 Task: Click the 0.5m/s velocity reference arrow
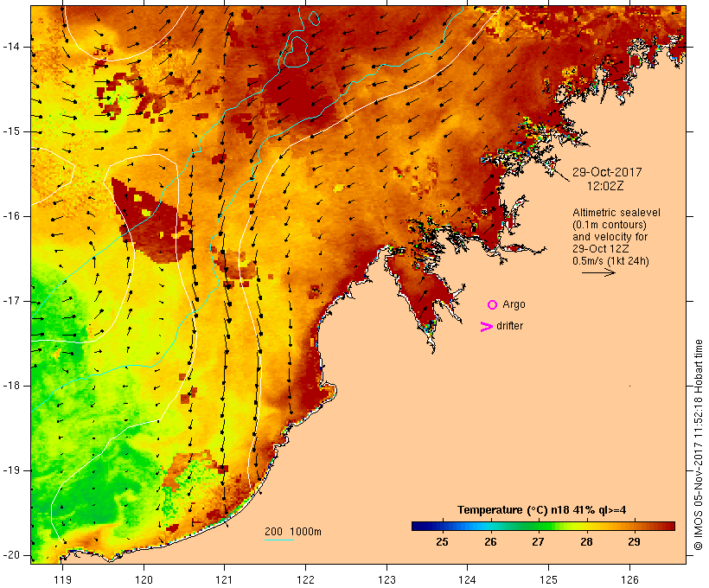coord(598,272)
